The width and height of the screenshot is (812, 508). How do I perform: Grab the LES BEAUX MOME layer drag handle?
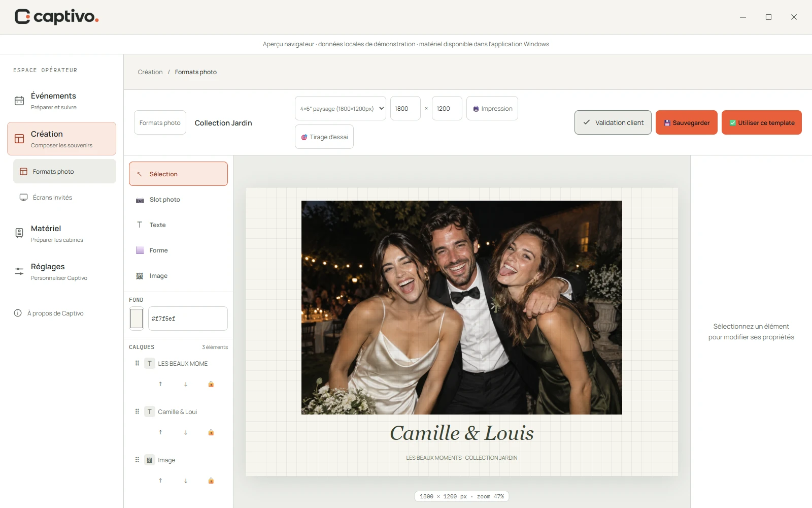tap(137, 363)
